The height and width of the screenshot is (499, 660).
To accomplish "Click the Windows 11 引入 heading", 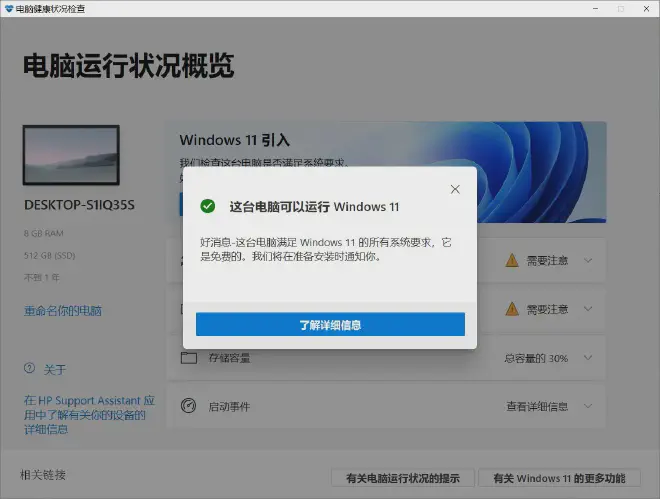I will pos(234,140).
